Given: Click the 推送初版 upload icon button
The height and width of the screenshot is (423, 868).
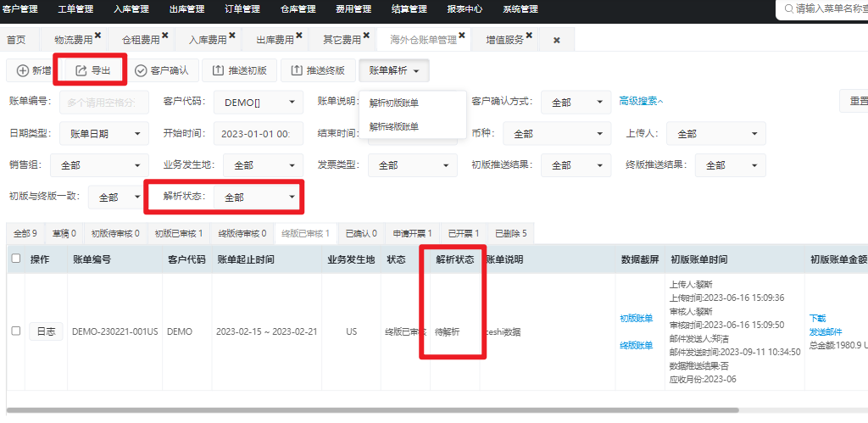Looking at the screenshot, I should click(x=239, y=70).
